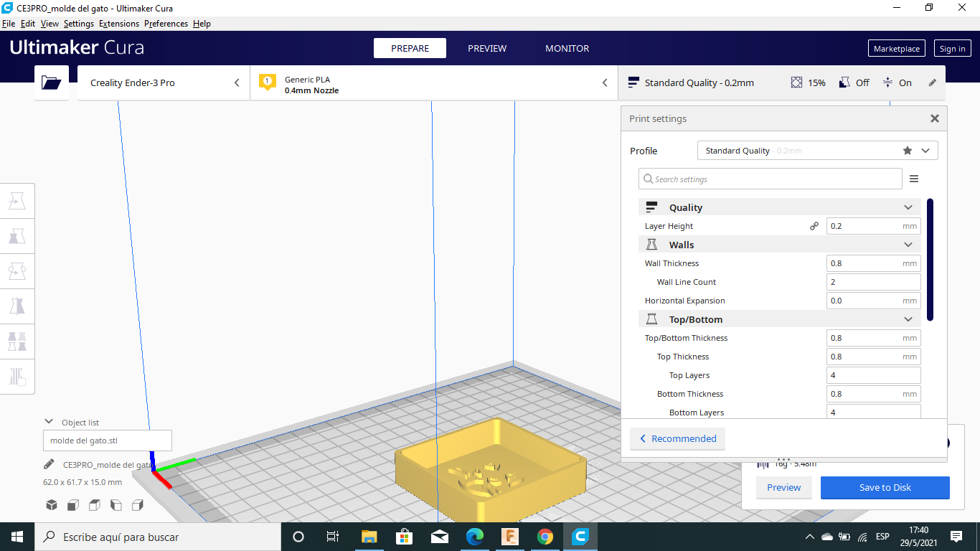
Task: Click the 3D view cube icon
Action: 52,505
